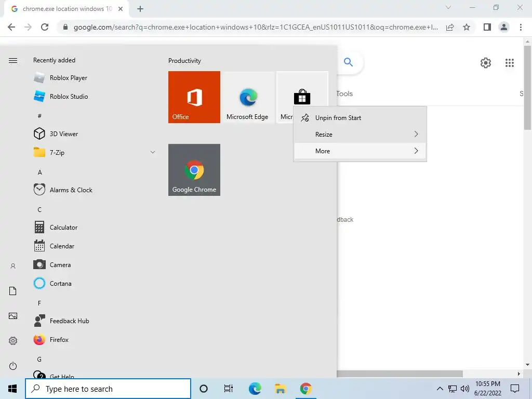Open the notification center icon
This screenshot has width=532, height=399.
pos(515,389)
